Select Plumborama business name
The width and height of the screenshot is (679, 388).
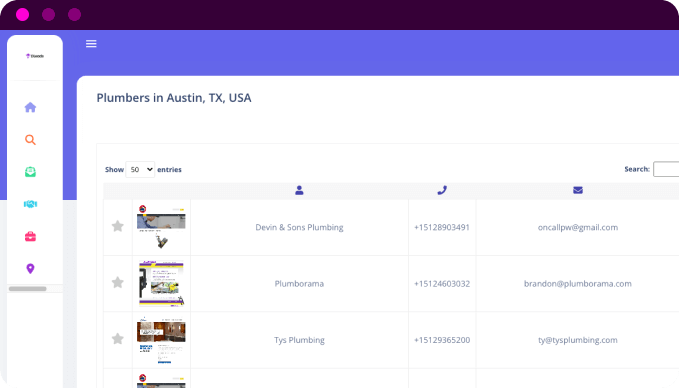click(299, 284)
